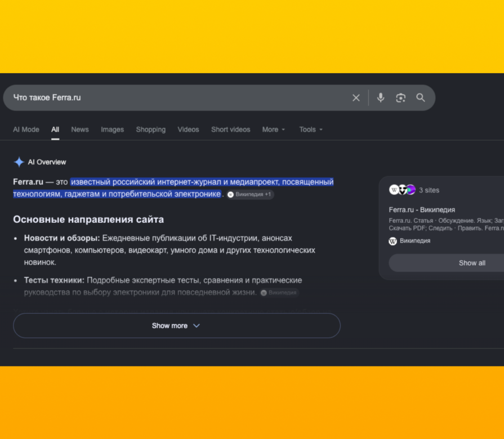Image resolution: width=504 pixels, height=439 pixels.
Task: Start voice search with microphone icon
Action: pyautogui.click(x=381, y=97)
